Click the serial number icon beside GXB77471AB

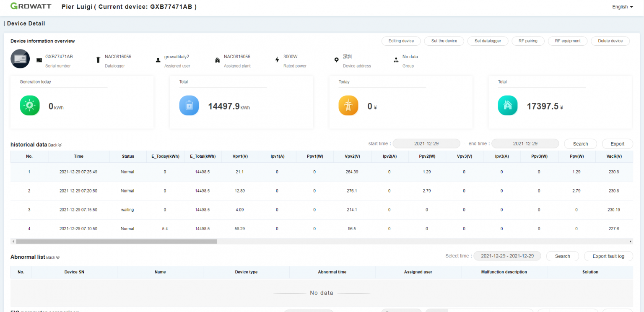39,60
